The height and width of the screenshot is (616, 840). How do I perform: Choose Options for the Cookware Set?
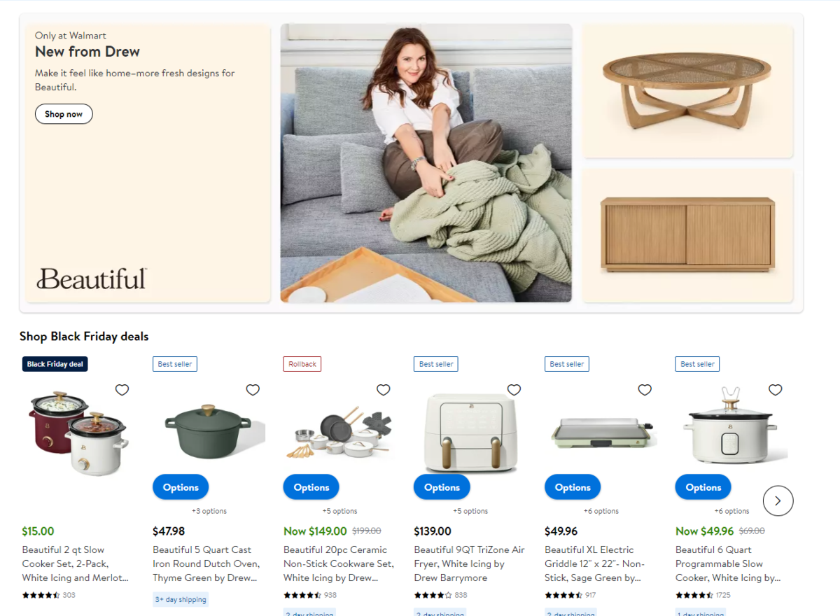pyautogui.click(x=311, y=487)
